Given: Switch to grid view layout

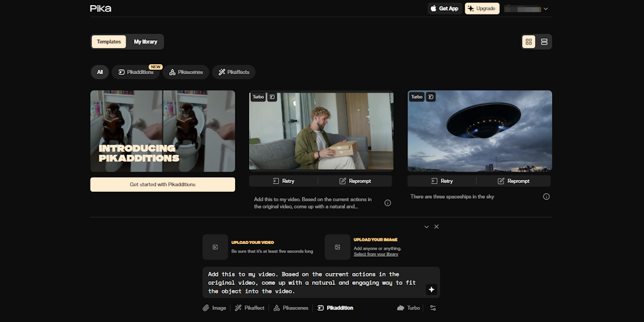Looking at the screenshot, I should coord(528,42).
